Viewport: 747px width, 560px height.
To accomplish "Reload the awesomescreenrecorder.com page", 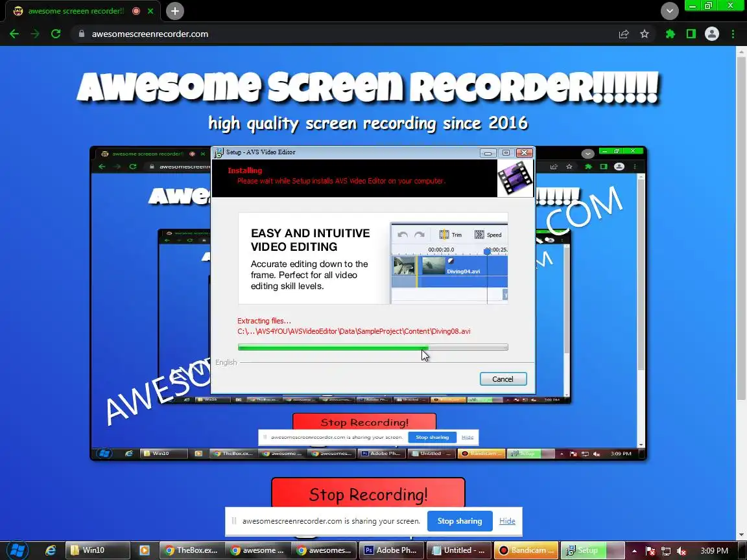I will [56, 34].
